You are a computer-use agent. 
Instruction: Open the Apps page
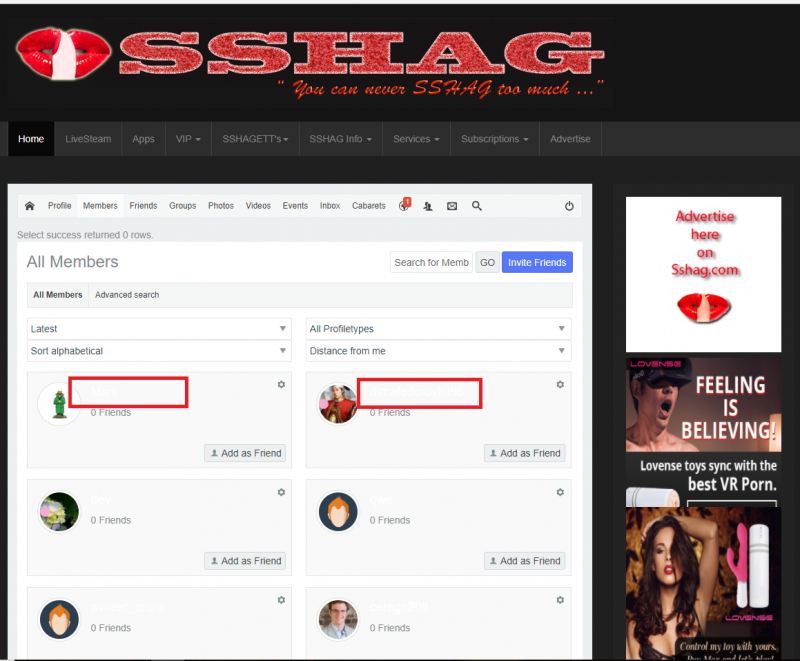[143, 139]
